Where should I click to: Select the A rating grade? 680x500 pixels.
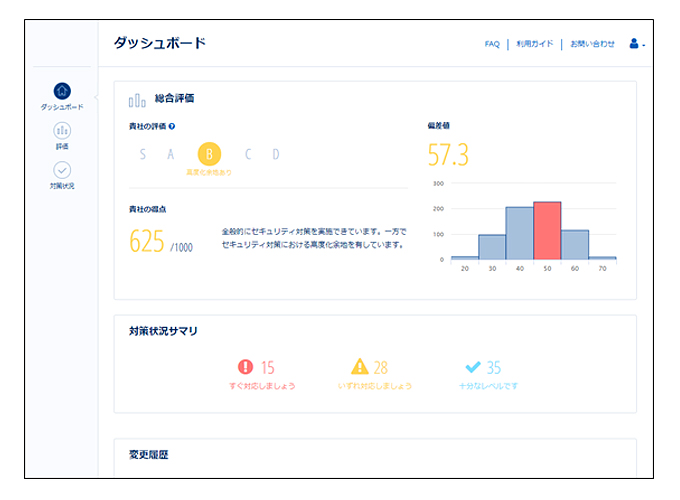pyautogui.click(x=170, y=154)
